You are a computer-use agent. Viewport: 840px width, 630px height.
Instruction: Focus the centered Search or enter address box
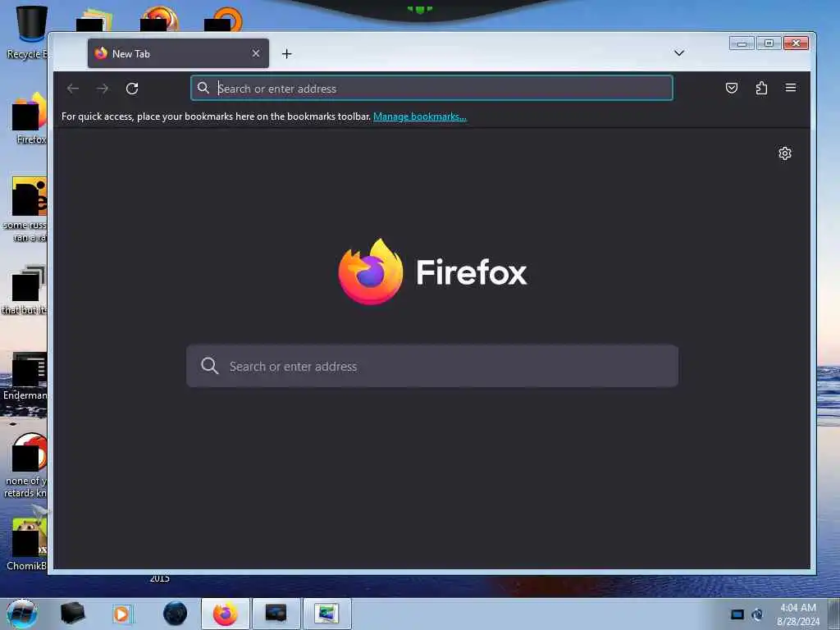431,366
